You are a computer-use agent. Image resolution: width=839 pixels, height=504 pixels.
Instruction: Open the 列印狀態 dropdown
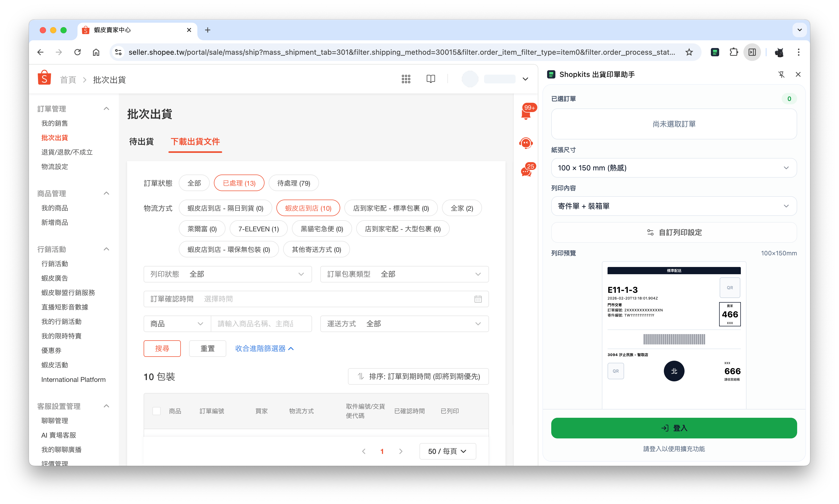point(228,274)
